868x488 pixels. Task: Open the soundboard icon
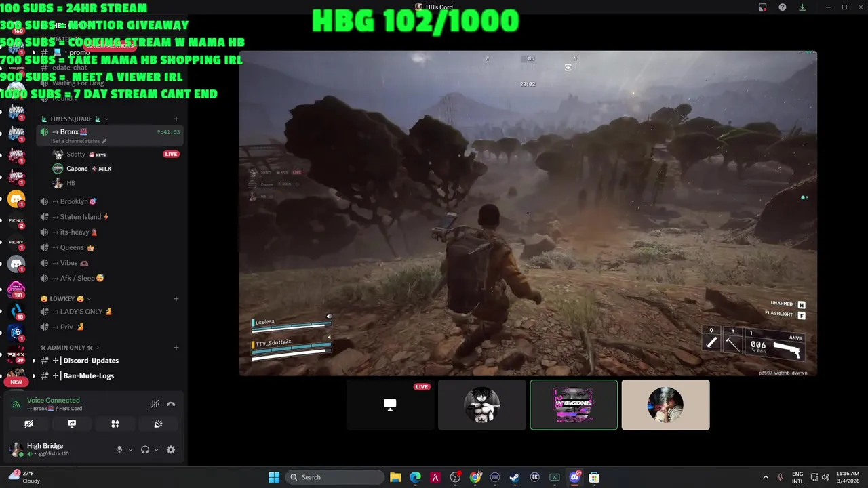158,424
